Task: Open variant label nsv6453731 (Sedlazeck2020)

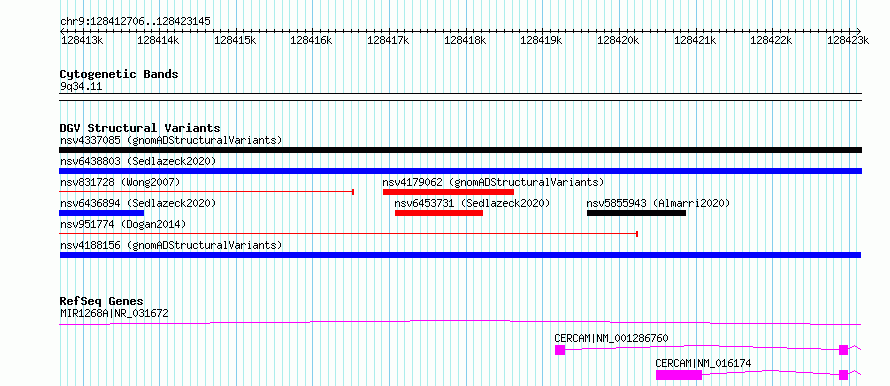Action: [472, 203]
